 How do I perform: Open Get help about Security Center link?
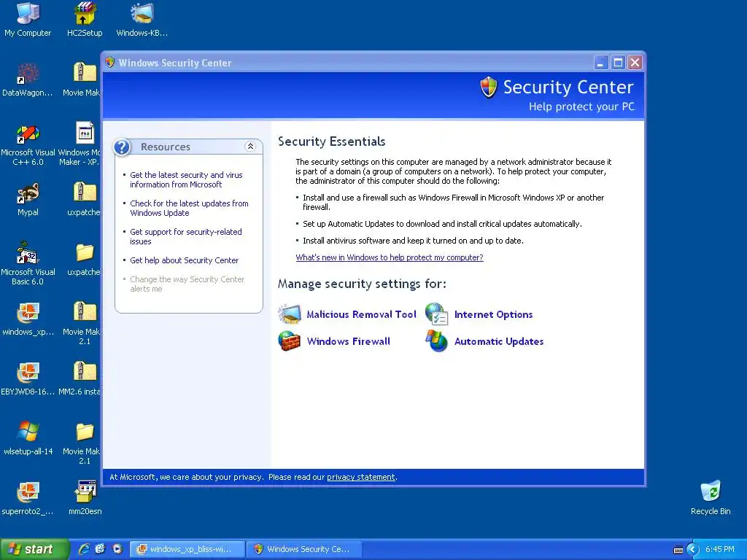(x=185, y=260)
